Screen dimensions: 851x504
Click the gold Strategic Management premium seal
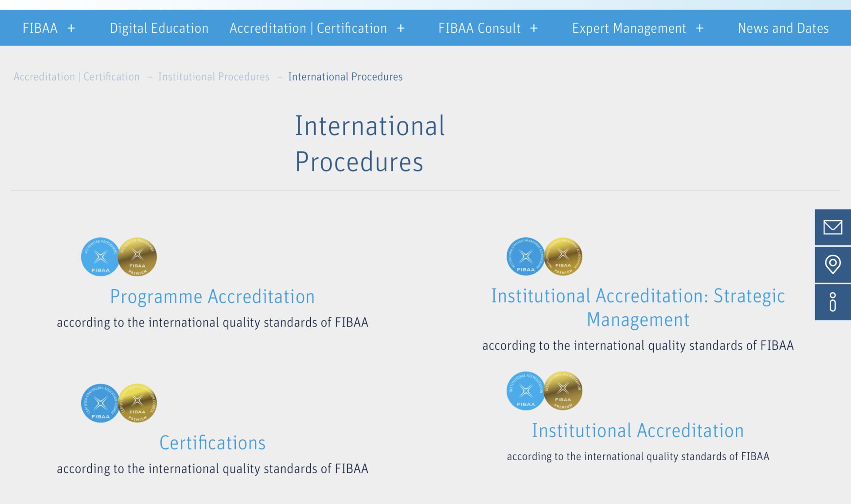click(x=563, y=256)
